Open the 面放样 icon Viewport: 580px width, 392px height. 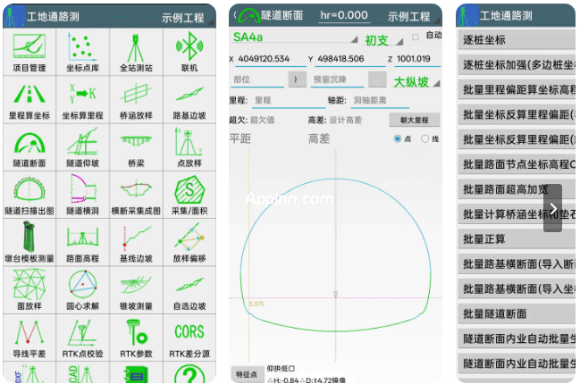pos(29,290)
